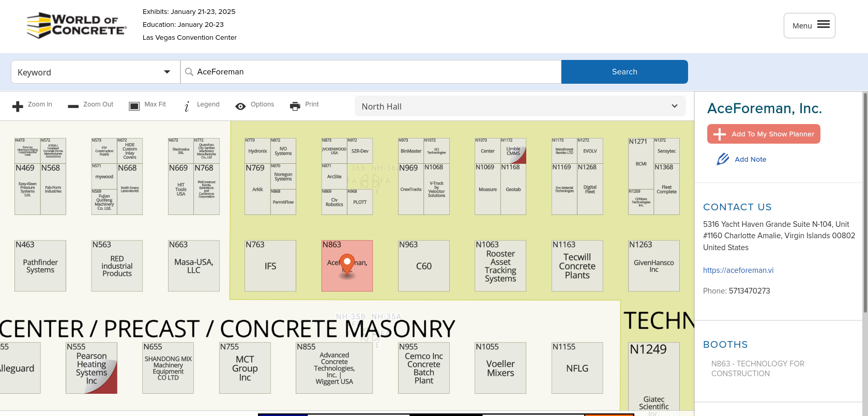Click the Max Fit icon
The image size is (868, 416).
[134, 106]
